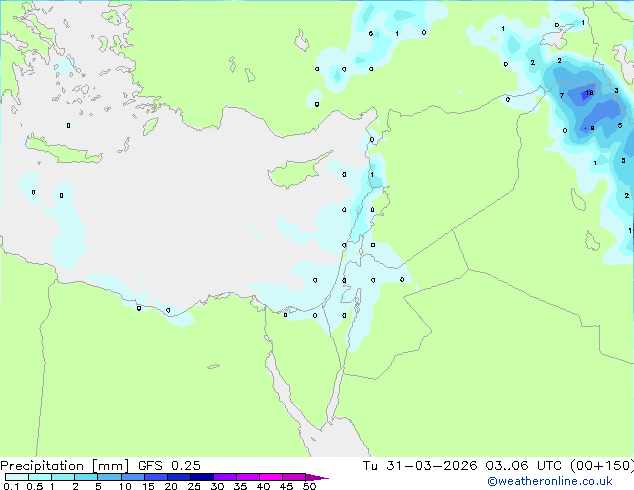This screenshot has width=634, height=490.
Task: Click the 1–2 mm legend swatch
Action: 63,477
